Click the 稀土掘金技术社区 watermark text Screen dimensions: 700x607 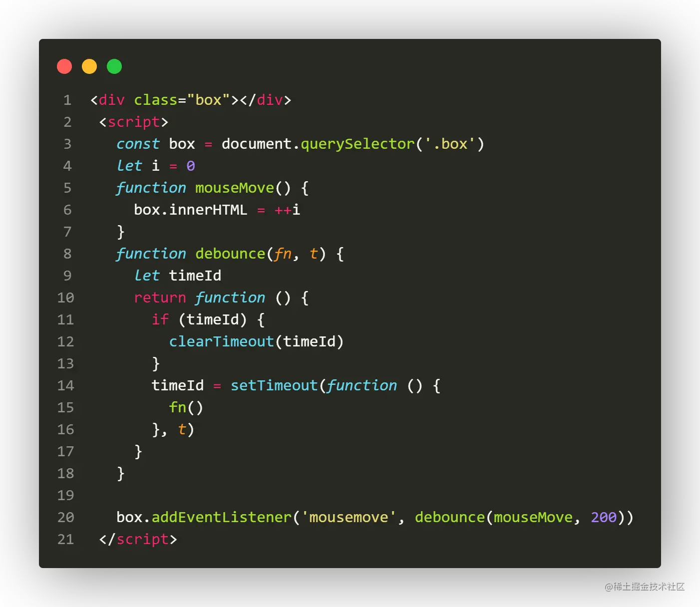(644, 586)
